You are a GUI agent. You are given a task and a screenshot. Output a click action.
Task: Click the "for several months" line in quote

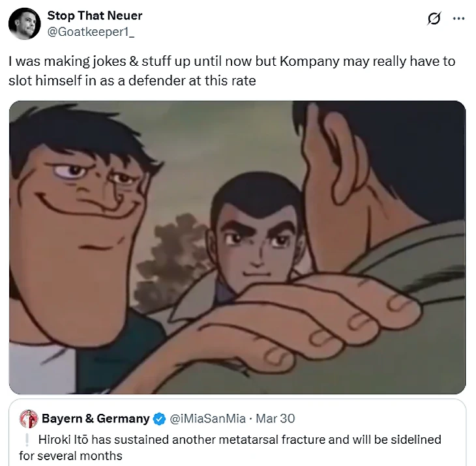(x=70, y=456)
